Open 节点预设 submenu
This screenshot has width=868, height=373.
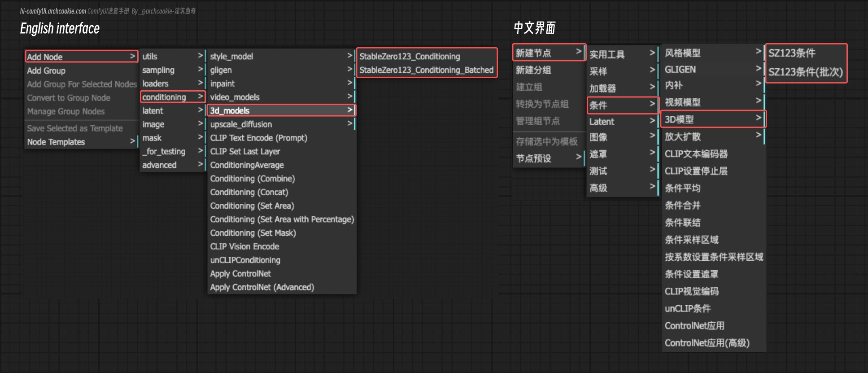pos(549,158)
